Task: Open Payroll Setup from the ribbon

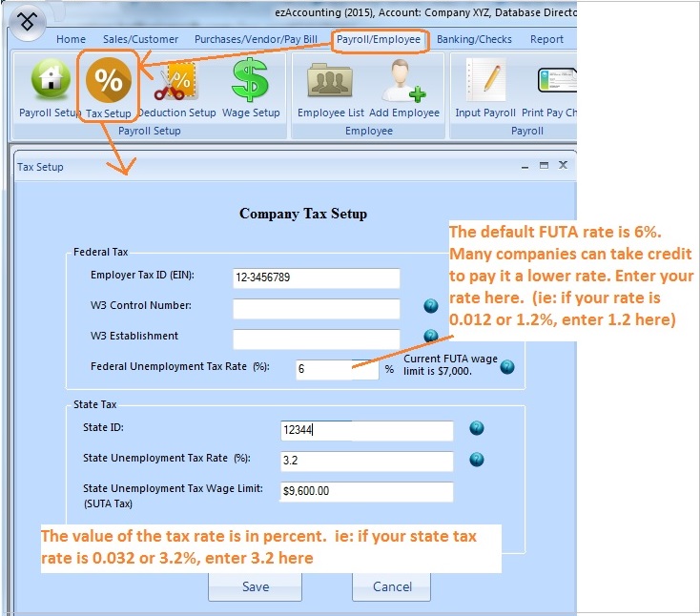Action: pyautogui.click(x=51, y=82)
